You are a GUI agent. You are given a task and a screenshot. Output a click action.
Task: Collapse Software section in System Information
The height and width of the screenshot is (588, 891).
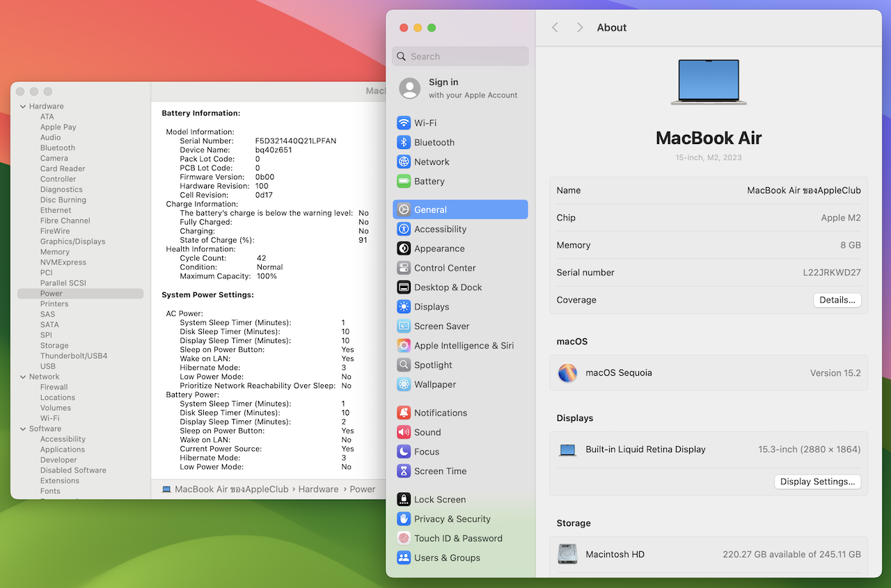point(23,429)
